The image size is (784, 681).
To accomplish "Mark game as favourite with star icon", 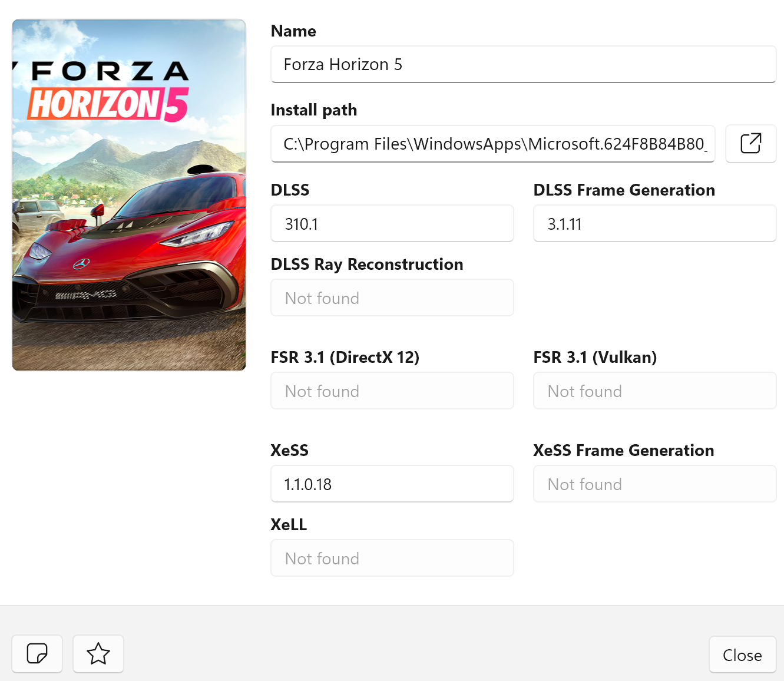I will 98,653.
